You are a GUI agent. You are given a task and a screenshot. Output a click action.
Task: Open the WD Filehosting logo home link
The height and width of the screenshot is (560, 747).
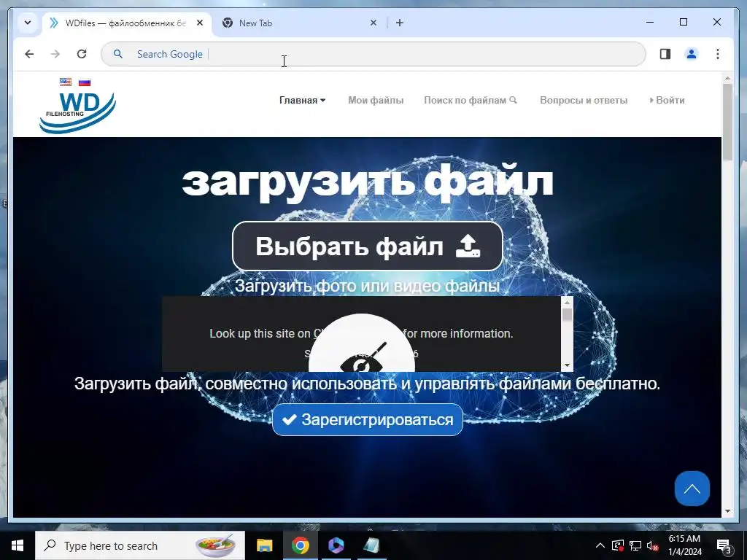click(77, 113)
